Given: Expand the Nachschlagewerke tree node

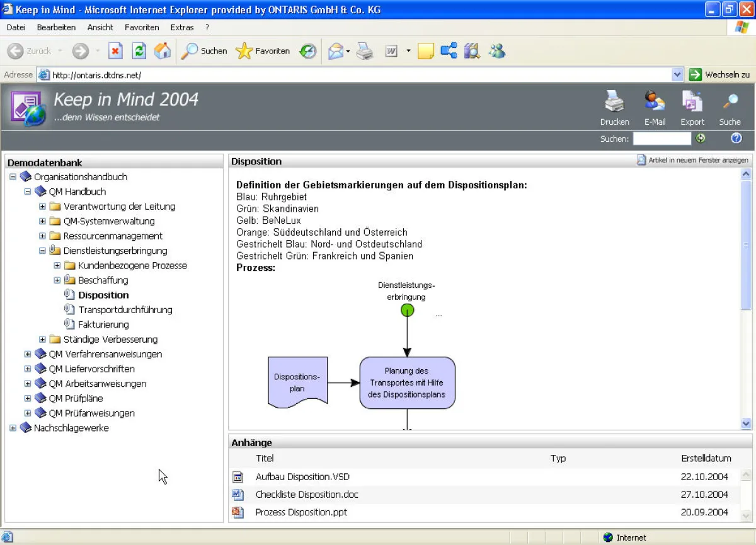Looking at the screenshot, I should click(13, 428).
